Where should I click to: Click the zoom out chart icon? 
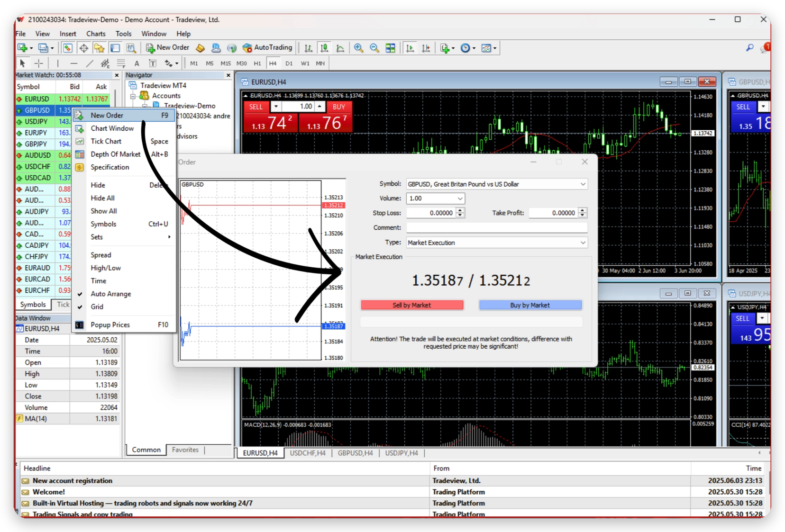(374, 48)
